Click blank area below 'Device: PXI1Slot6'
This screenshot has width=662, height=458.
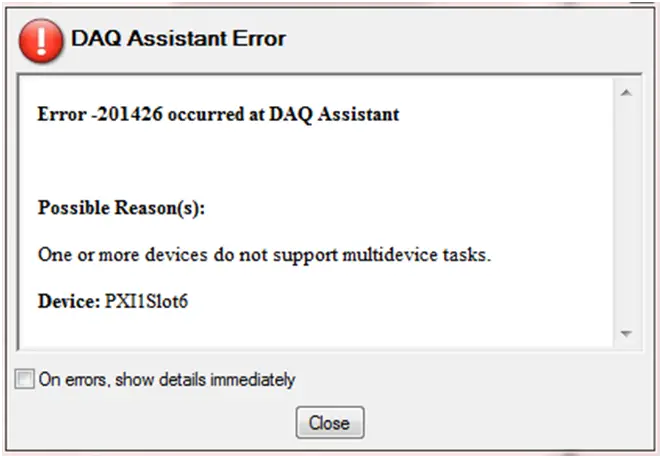click(x=317, y=331)
